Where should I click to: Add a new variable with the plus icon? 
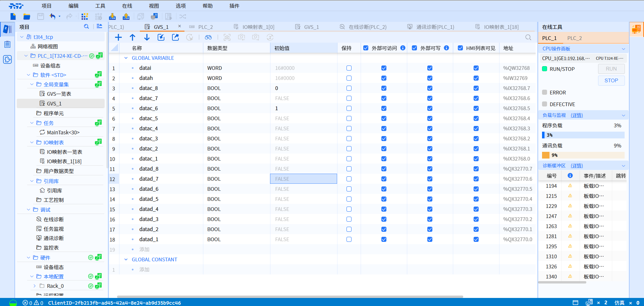(118, 37)
